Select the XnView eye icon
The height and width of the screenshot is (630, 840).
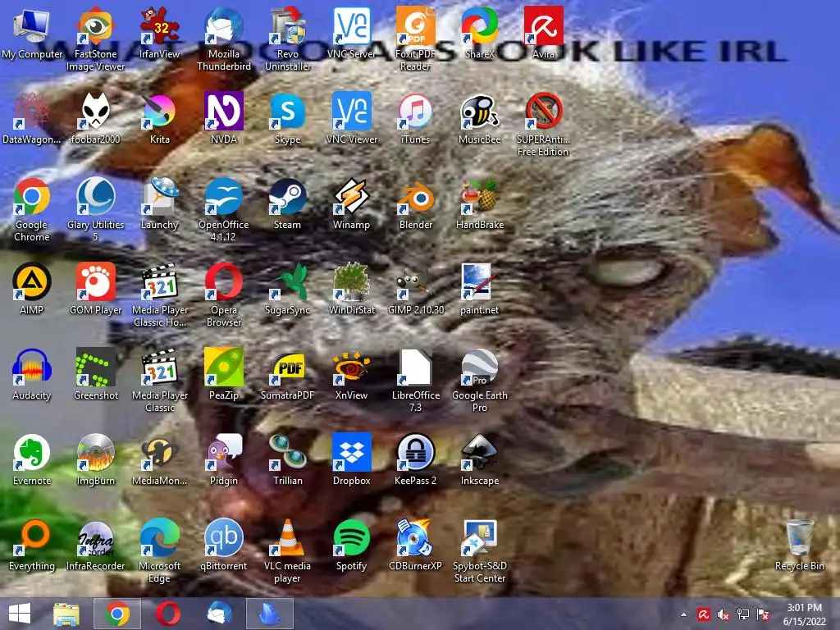coord(351,374)
